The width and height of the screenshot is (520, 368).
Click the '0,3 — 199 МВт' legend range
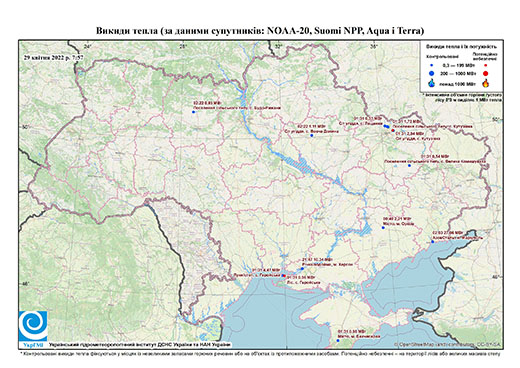click(x=458, y=66)
